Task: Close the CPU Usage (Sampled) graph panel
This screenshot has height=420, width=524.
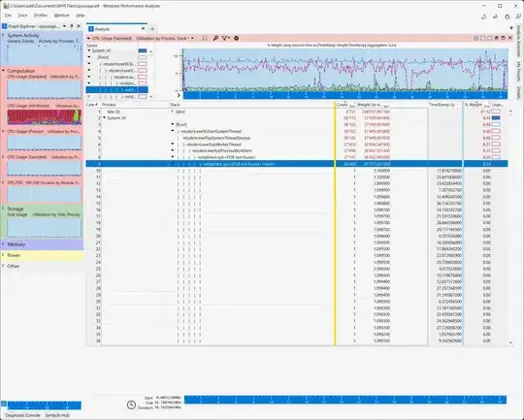Action: click(x=510, y=38)
